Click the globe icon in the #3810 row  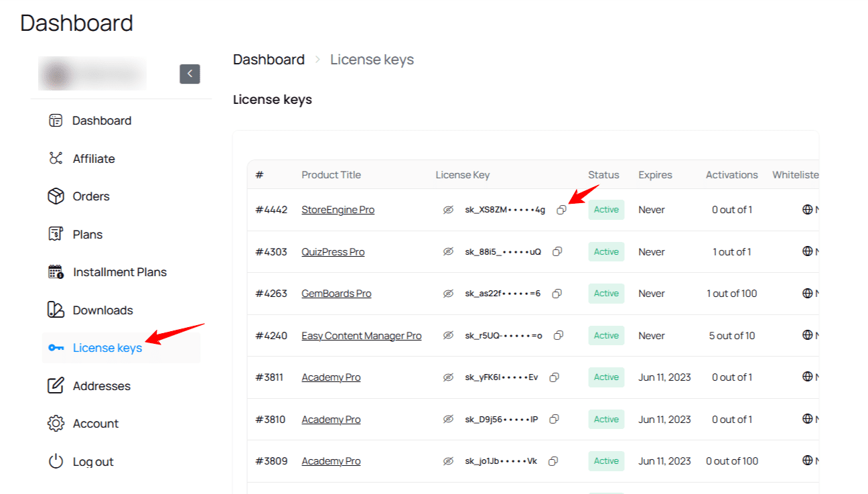click(807, 420)
